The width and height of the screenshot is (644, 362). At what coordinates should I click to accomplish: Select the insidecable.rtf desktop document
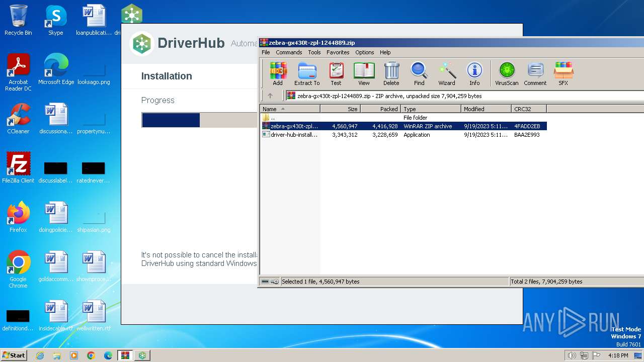pos(56,316)
